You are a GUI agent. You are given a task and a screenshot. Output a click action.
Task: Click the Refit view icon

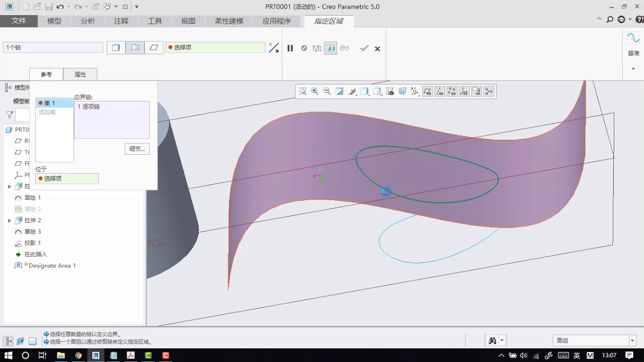coord(302,91)
